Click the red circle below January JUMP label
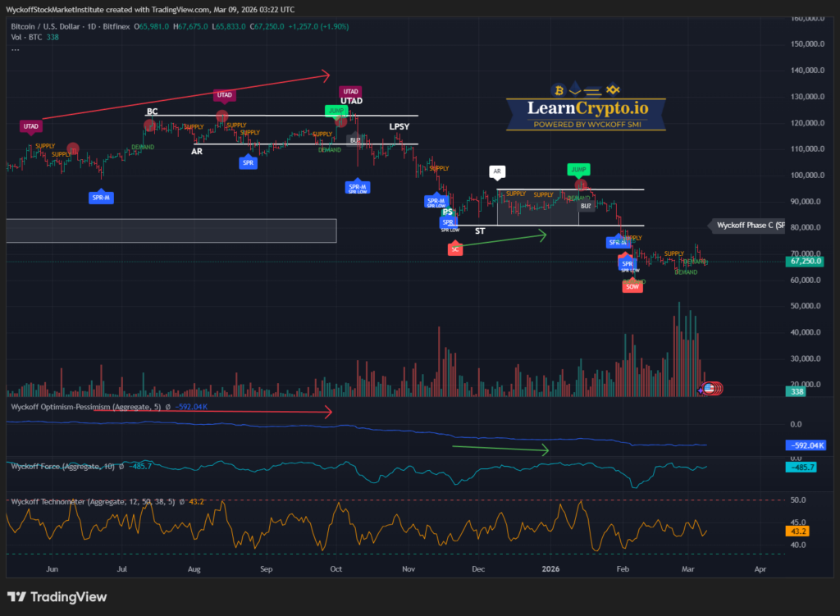840x616 pixels. click(581, 185)
